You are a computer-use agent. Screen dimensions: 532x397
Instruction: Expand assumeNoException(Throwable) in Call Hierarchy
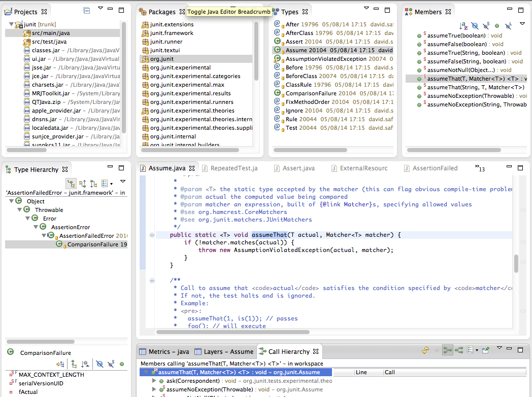point(155,389)
